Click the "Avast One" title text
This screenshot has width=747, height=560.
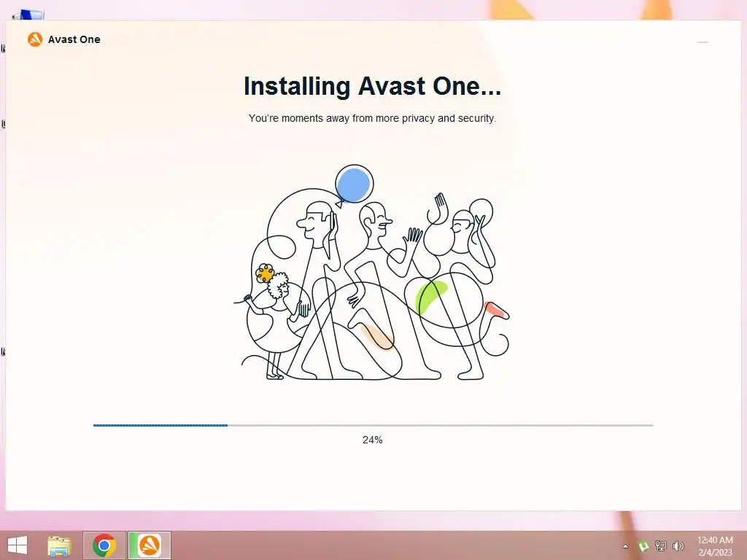tap(74, 39)
